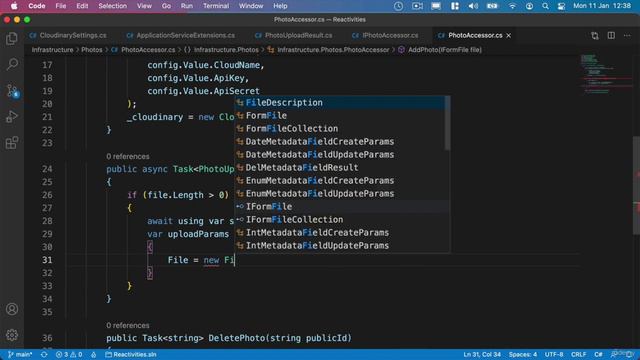Screen dimensions: 640x360
Task: Open the Run and Debug view
Action: 12,117
